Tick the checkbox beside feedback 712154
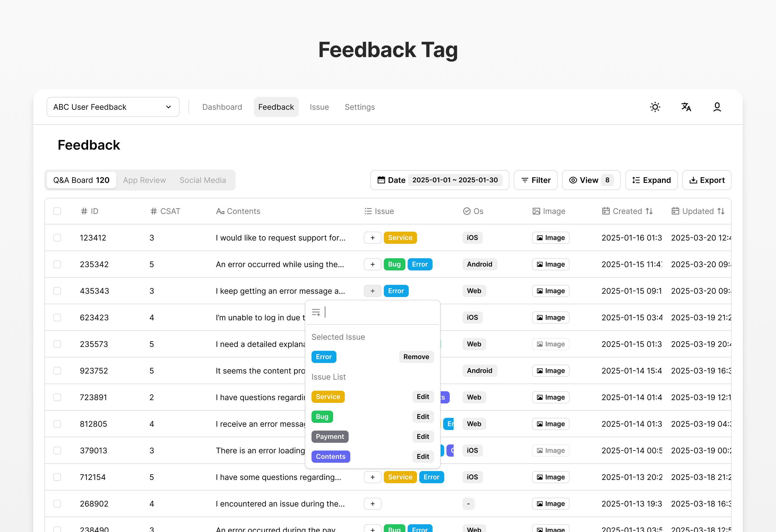Image resolution: width=776 pixels, height=532 pixels. tap(57, 477)
